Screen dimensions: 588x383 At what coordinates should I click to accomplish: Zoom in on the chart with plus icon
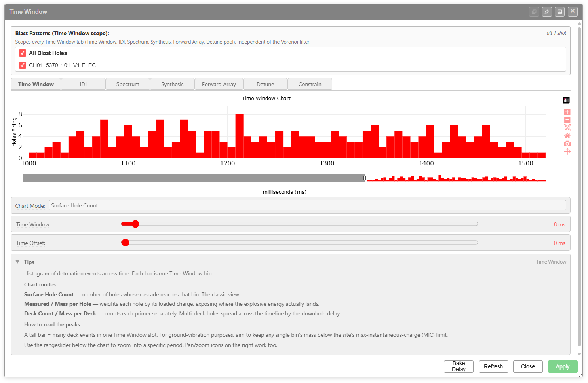pos(567,112)
